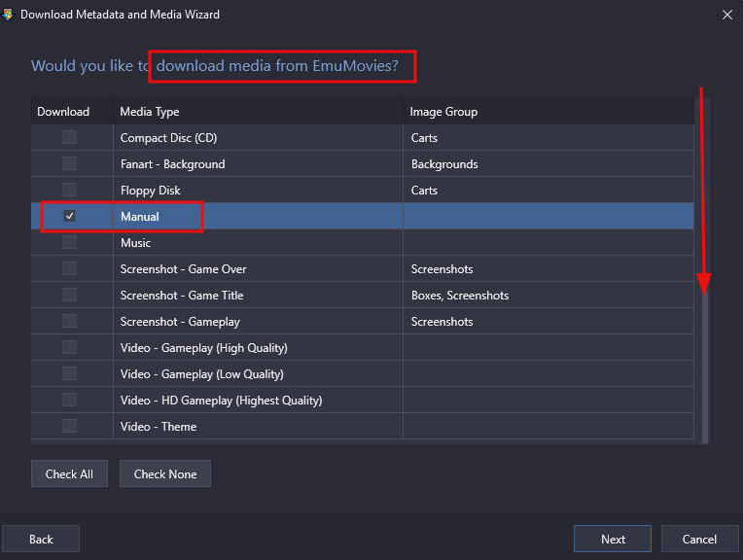The image size is (743, 560).
Task: Select Video - Gameplay (High Quality) text
Action: coord(204,348)
